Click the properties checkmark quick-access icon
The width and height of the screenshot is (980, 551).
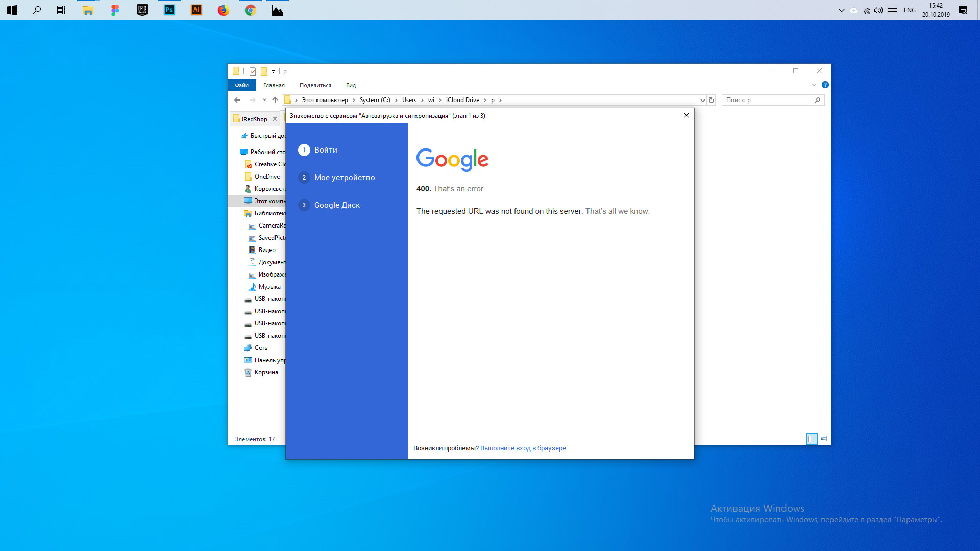[253, 71]
